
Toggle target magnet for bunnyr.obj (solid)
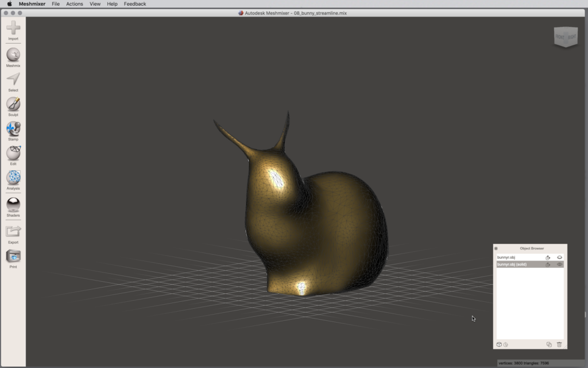[548, 264]
